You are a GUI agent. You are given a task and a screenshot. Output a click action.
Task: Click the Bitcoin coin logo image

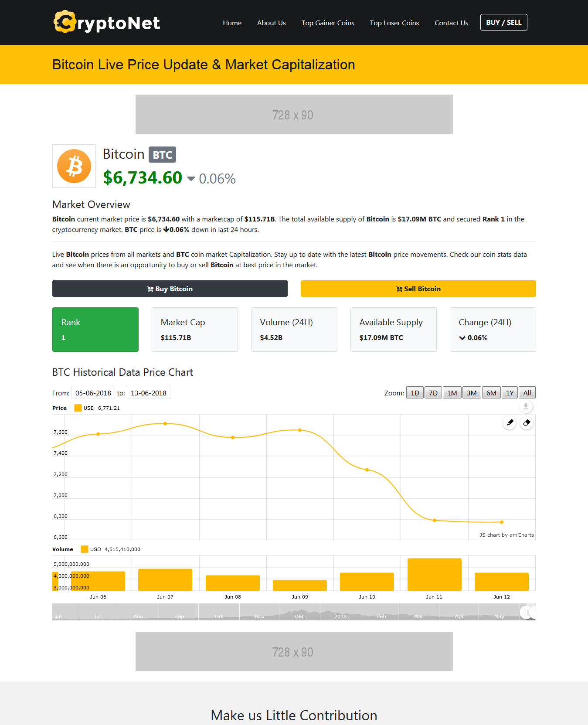[74, 166]
